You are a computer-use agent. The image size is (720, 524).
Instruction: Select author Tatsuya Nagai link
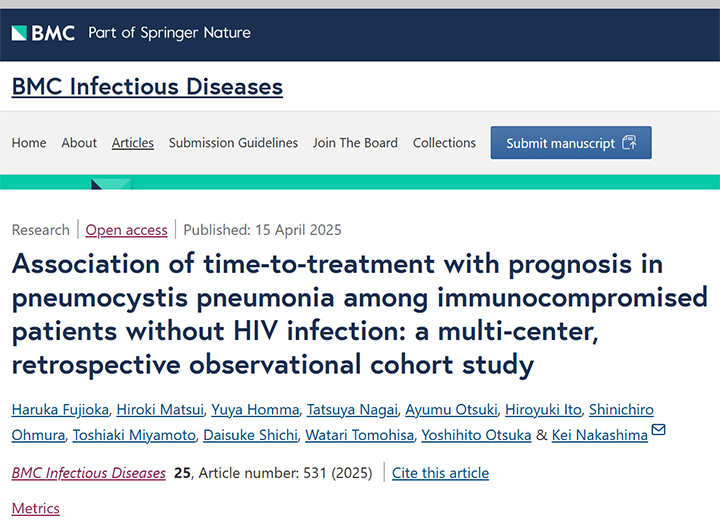[x=352, y=409]
